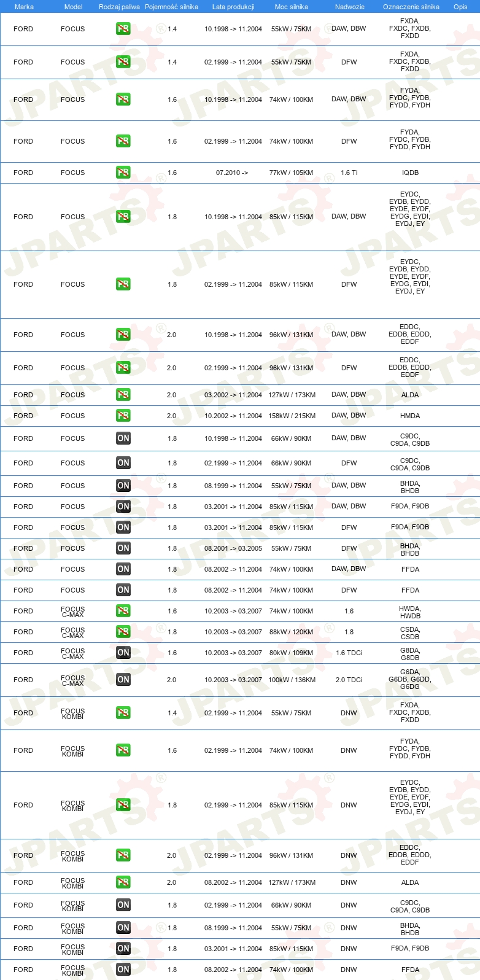480x980 pixels.
Task: Click the Moc silnika column header
Action: coord(292,7)
